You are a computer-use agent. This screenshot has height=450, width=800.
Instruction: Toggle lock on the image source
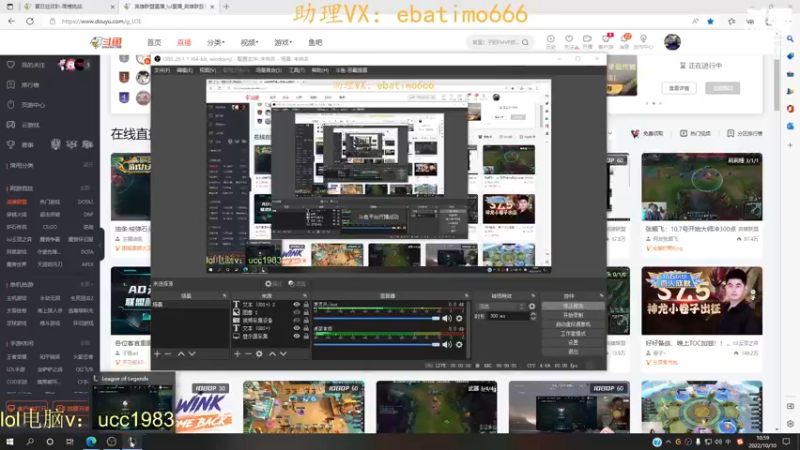306,312
